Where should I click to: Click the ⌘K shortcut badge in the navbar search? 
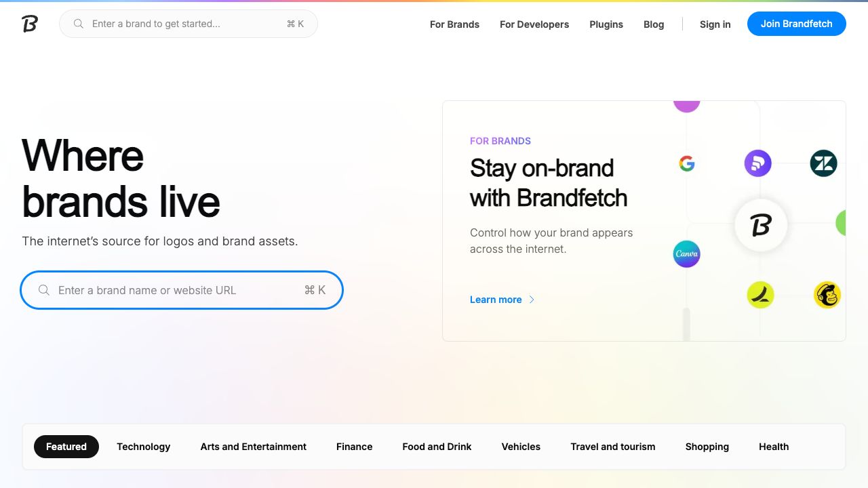click(x=295, y=23)
